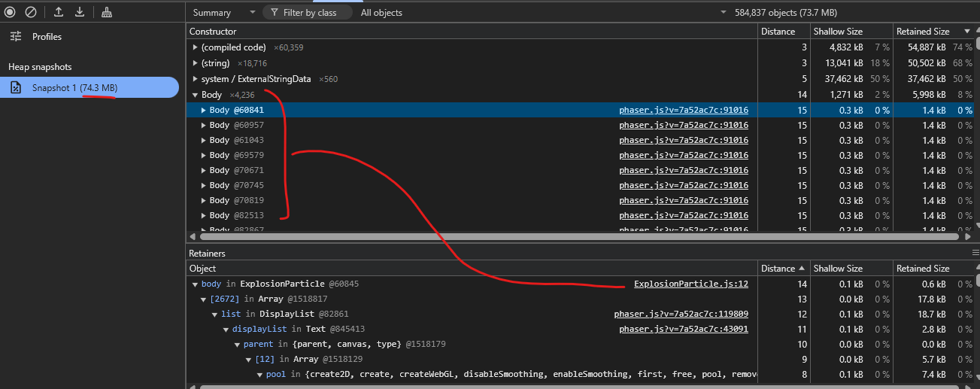This screenshot has height=389, width=980.
Task: Open the phaser.js:119809 DisplayList link
Action: [681, 314]
